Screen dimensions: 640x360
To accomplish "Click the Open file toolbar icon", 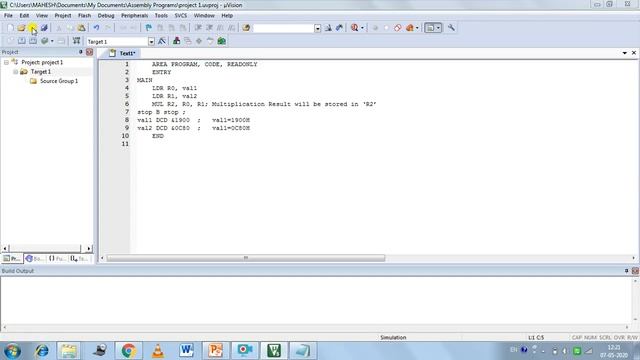I will 21,28.
